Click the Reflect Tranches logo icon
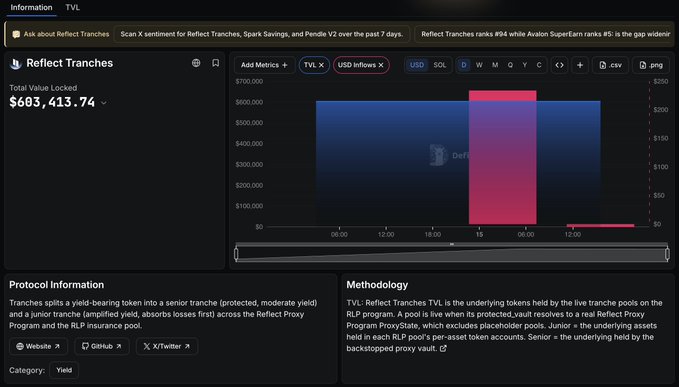Image resolution: width=679 pixels, height=387 pixels. (x=16, y=64)
